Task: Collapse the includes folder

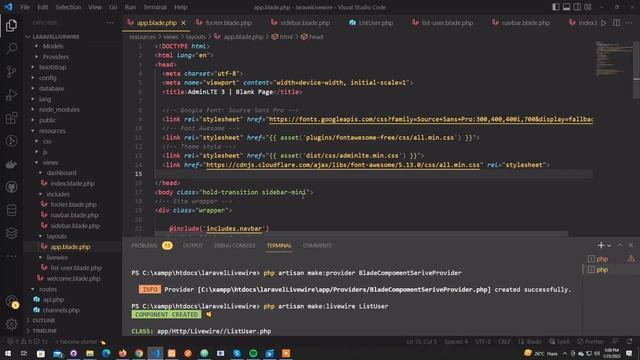Action: [58, 194]
